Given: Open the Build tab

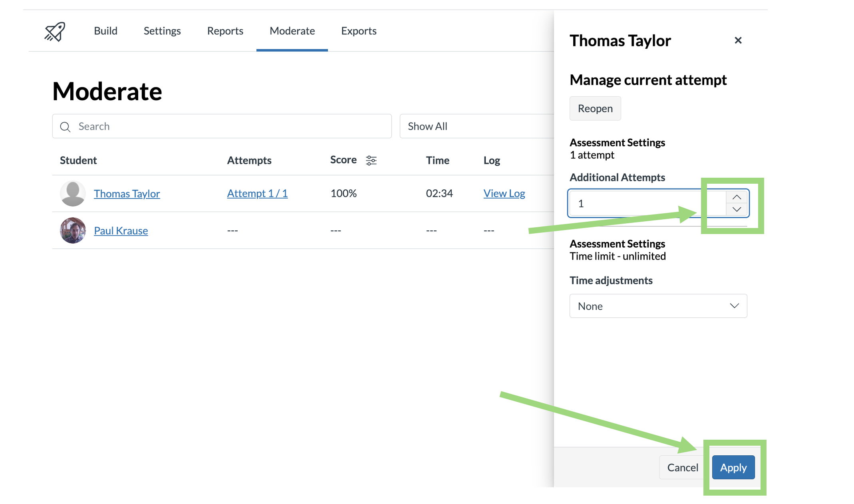Looking at the screenshot, I should pos(105,31).
